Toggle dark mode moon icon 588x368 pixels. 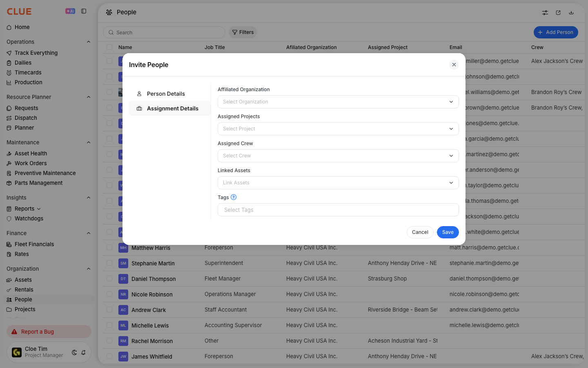coord(74,352)
